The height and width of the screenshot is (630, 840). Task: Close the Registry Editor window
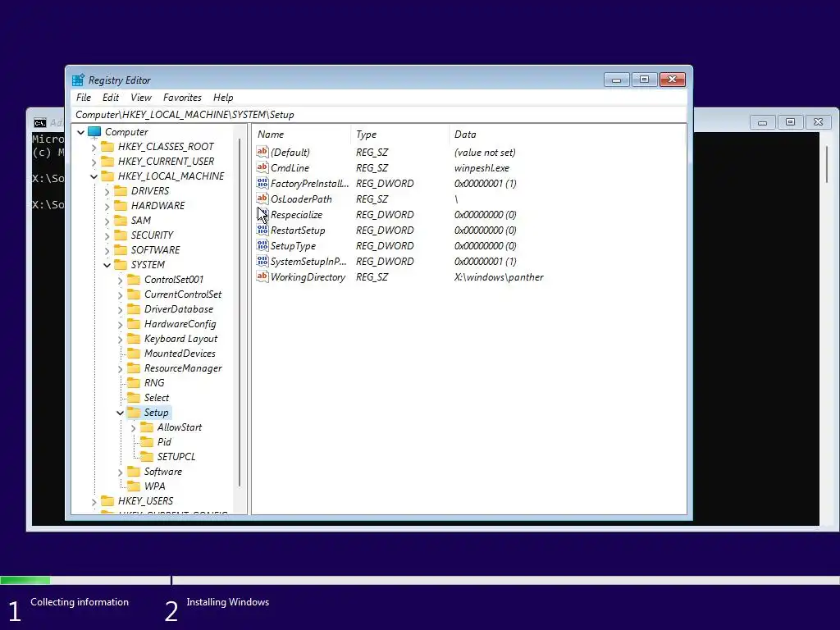coord(673,80)
